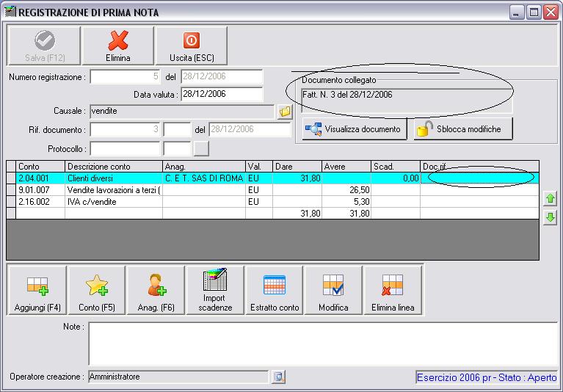Click the Data valuta date field
The height and width of the screenshot is (392, 563).
(222, 94)
